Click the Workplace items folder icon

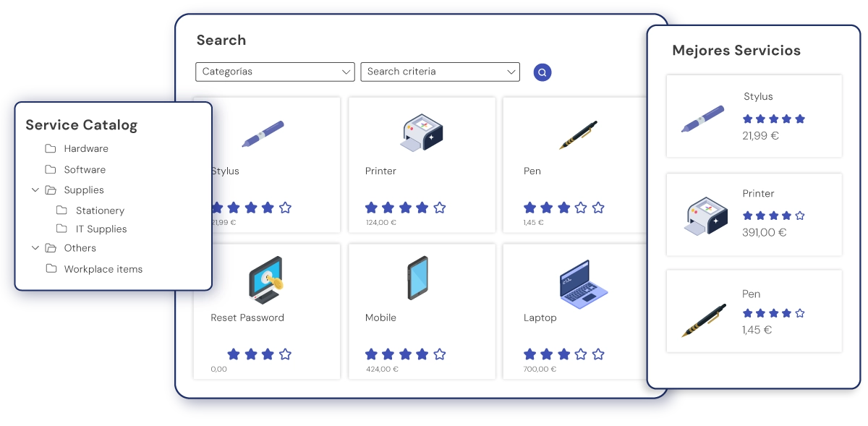[51, 268]
